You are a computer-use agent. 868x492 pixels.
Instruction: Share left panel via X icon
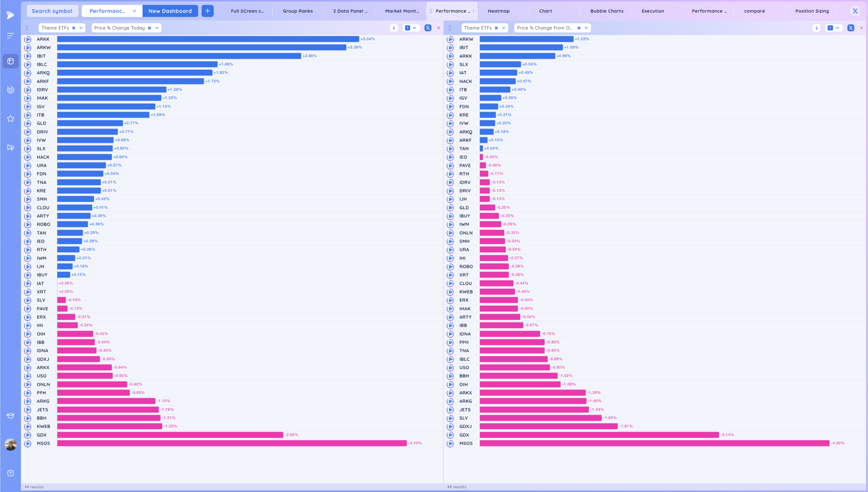428,28
